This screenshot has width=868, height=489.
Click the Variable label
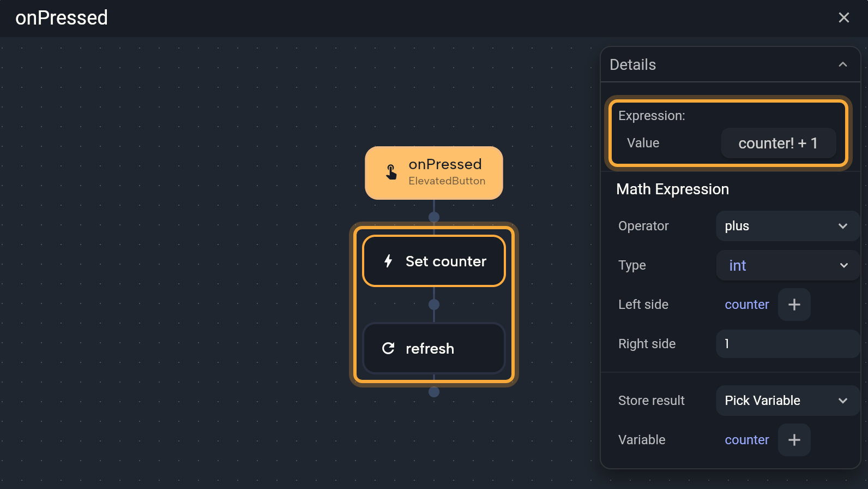click(642, 440)
